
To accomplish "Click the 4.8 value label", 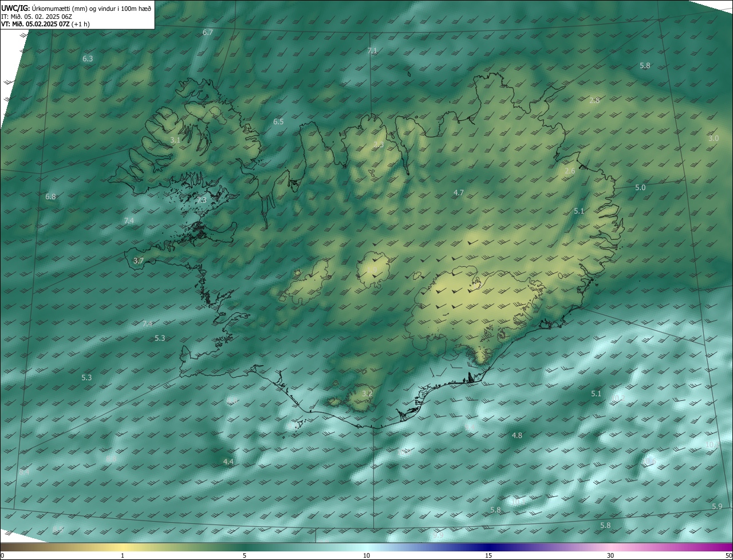I will (517, 436).
